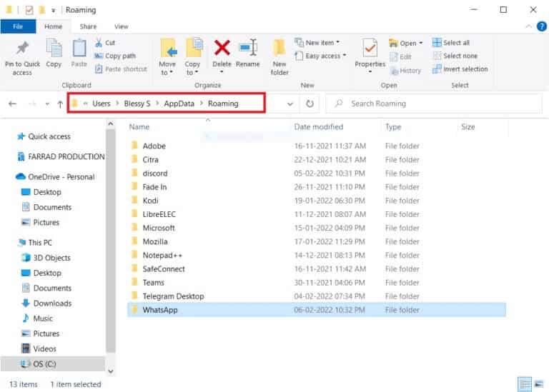The height and width of the screenshot is (392, 549).
Task: Select the Mozilla folder
Action: (x=317, y=241)
